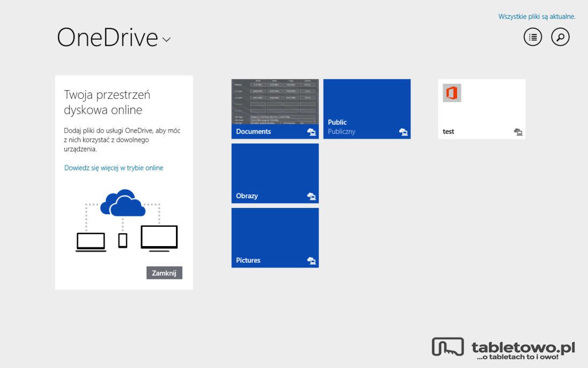Click the online-only cloud icon on Pictures tile
The height and width of the screenshot is (368, 588).
312,261
